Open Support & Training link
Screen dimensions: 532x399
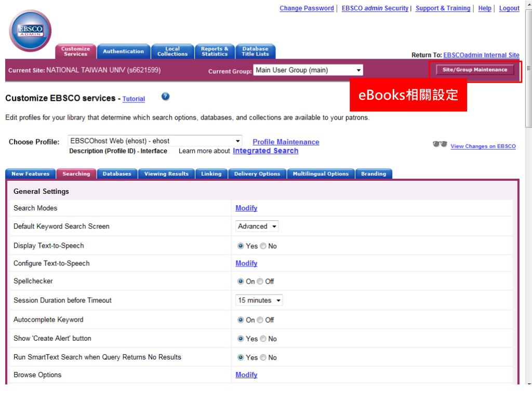[x=443, y=8]
